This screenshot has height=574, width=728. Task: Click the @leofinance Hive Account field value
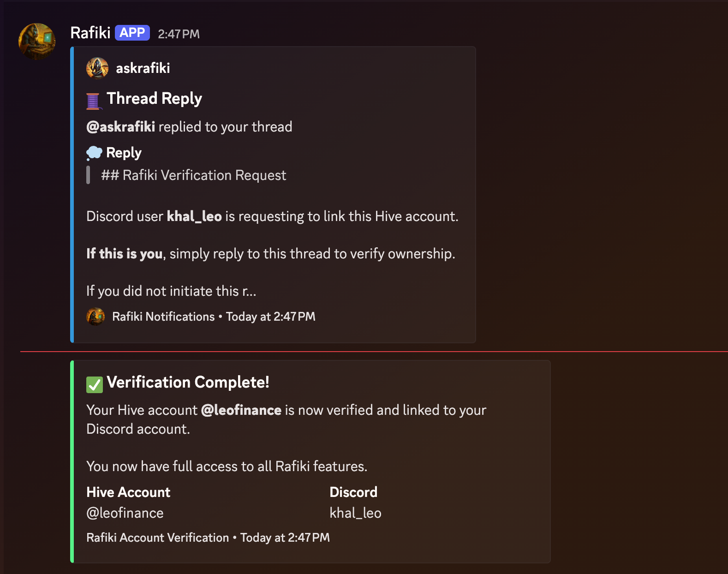point(125,513)
